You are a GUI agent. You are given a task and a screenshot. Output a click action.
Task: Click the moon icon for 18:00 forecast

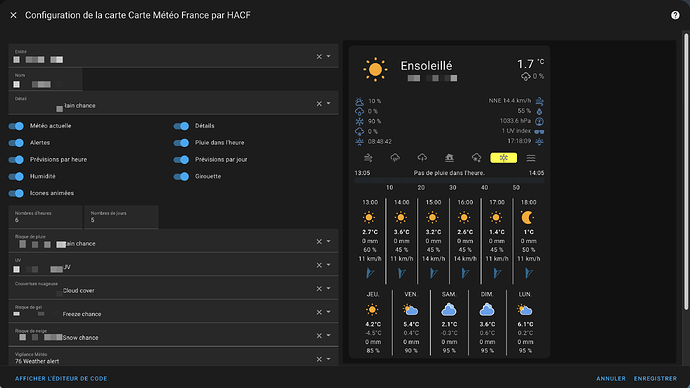tap(528, 217)
